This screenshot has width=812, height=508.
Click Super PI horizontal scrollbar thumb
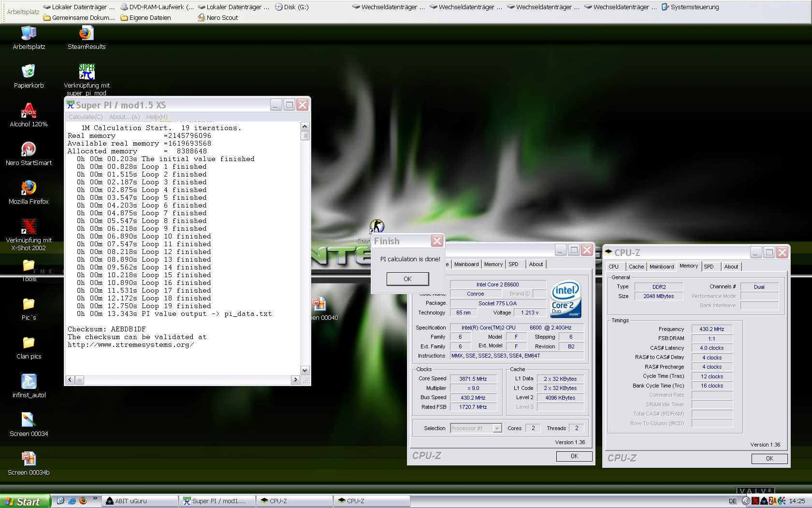(x=79, y=380)
